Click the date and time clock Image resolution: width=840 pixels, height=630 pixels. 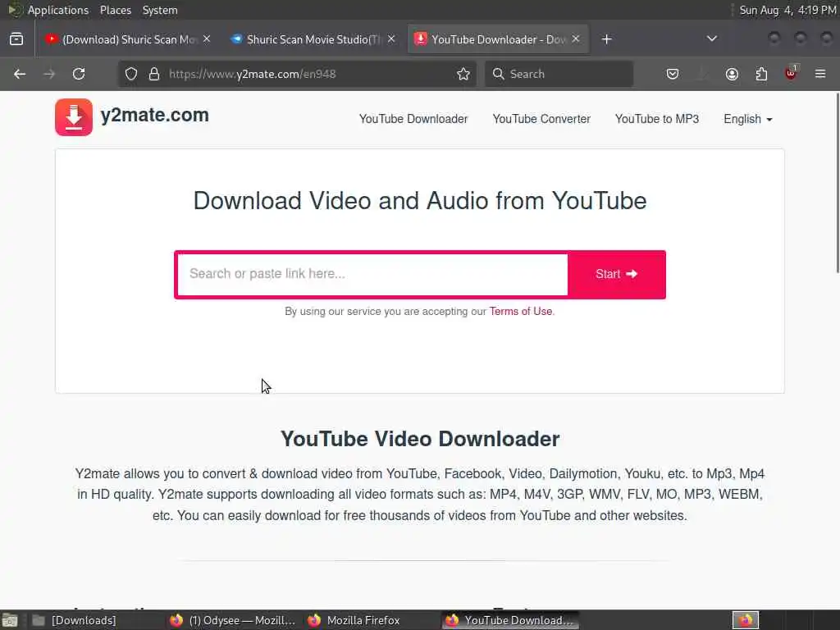787,10
